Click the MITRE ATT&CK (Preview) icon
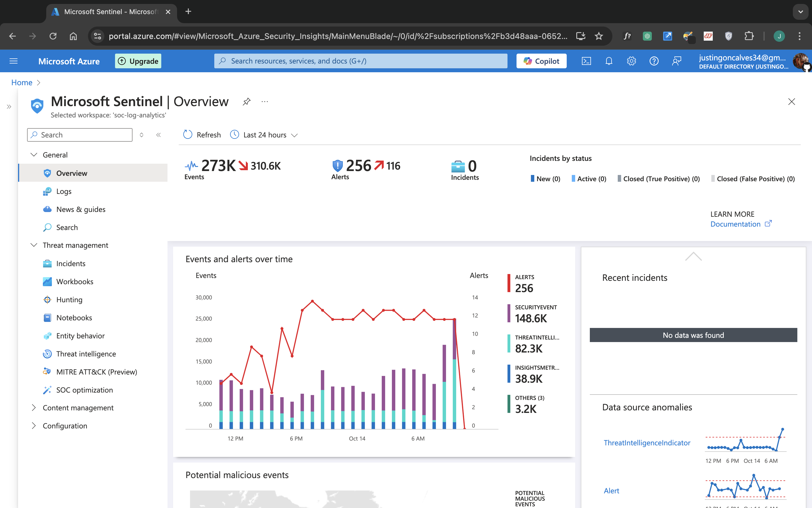Screen dimensions: 812x508 click(x=47, y=372)
